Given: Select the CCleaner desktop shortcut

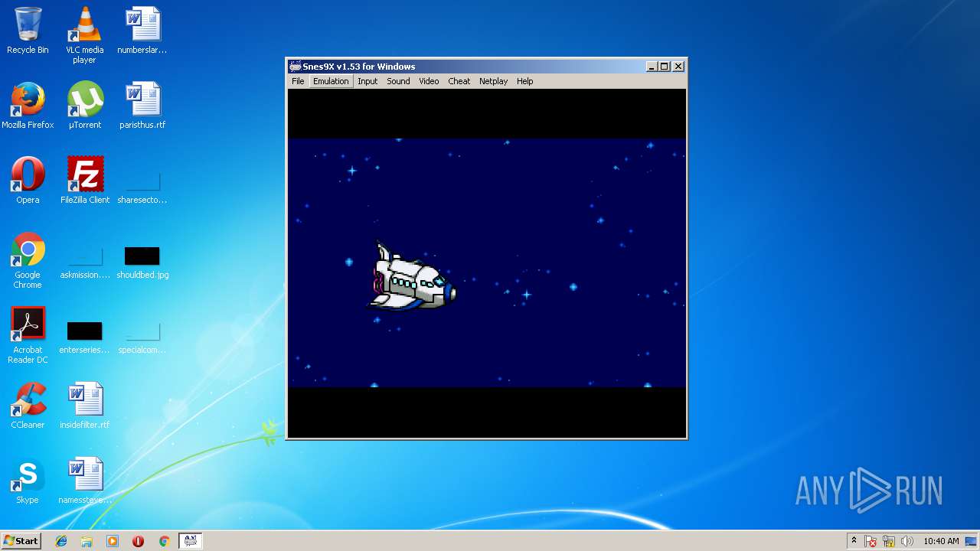Looking at the screenshot, I should 28,406.
